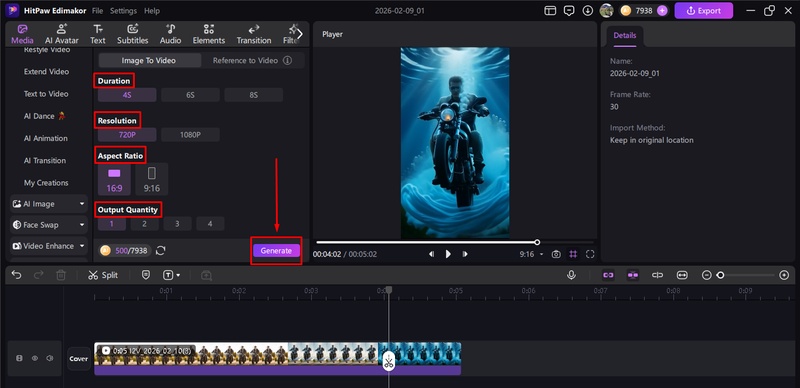The image size is (800, 388).
Task: Choose the 6S duration option
Action: pyautogui.click(x=190, y=95)
